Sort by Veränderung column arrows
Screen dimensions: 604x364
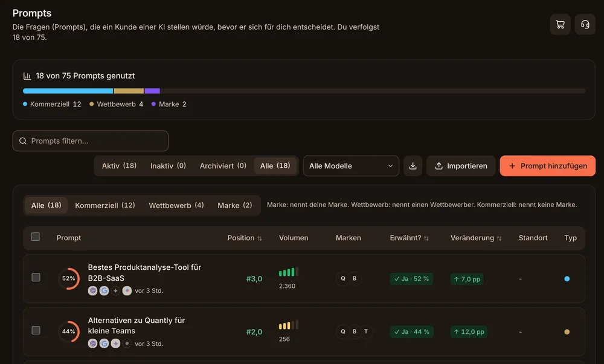(x=499, y=238)
